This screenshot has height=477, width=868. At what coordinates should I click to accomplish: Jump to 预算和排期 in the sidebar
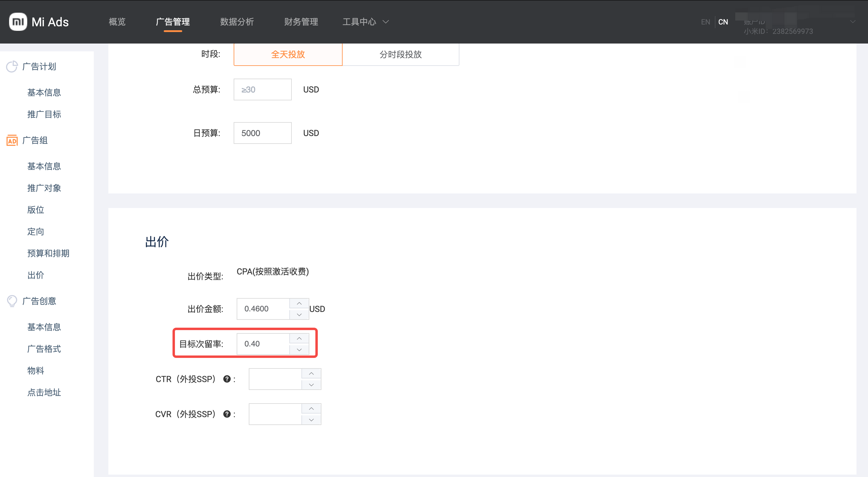(x=48, y=253)
